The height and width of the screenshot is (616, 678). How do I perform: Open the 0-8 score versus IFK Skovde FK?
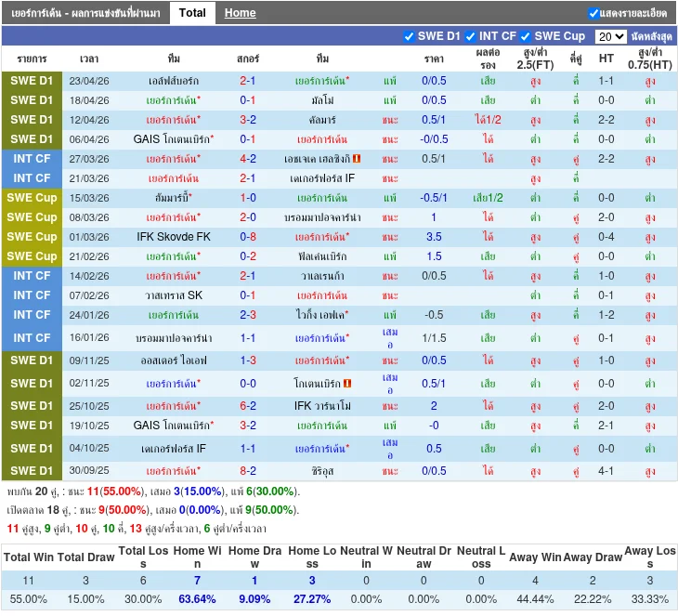[248, 237]
